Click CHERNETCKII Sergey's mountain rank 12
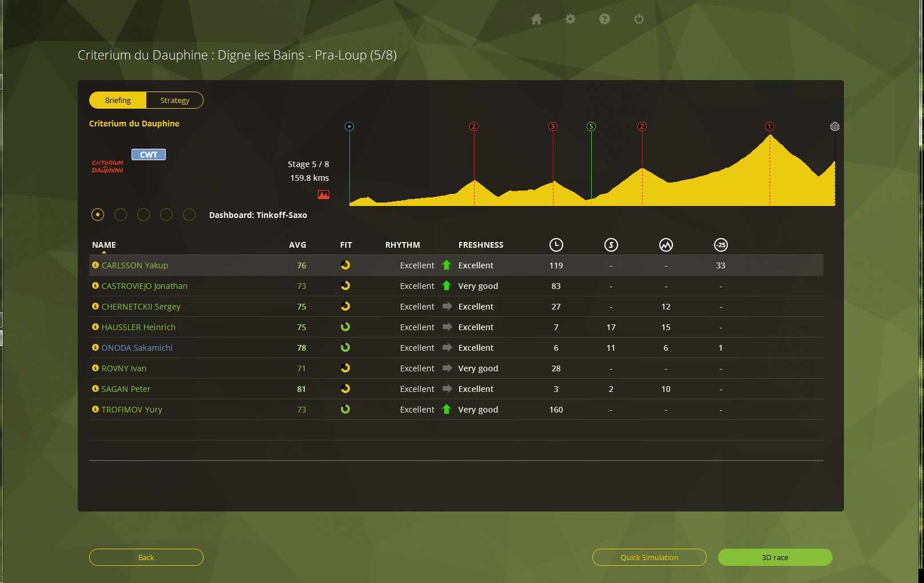 tap(666, 307)
